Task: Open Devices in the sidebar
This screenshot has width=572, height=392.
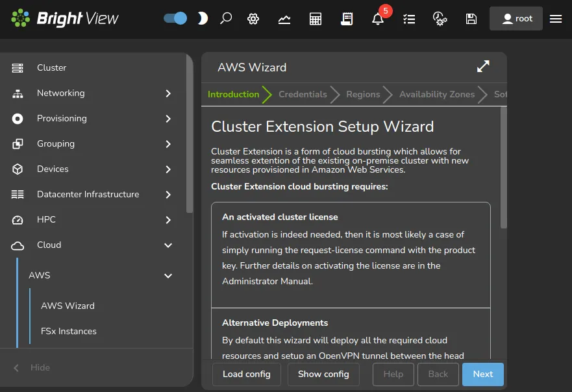Action: tap(53, 169)
